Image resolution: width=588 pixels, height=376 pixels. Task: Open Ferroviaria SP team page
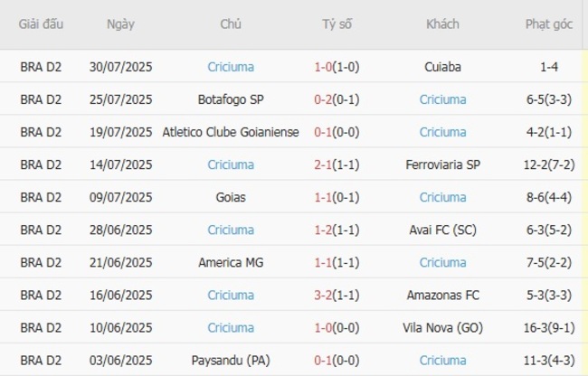pos(442,164)
